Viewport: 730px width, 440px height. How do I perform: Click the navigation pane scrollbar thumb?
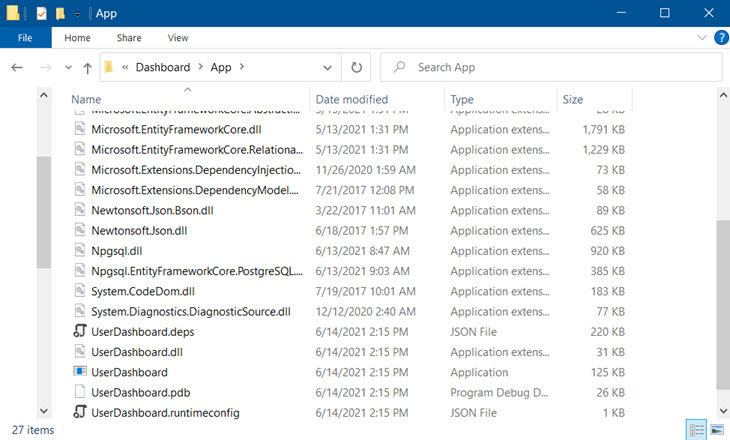[x=44, y=212]
